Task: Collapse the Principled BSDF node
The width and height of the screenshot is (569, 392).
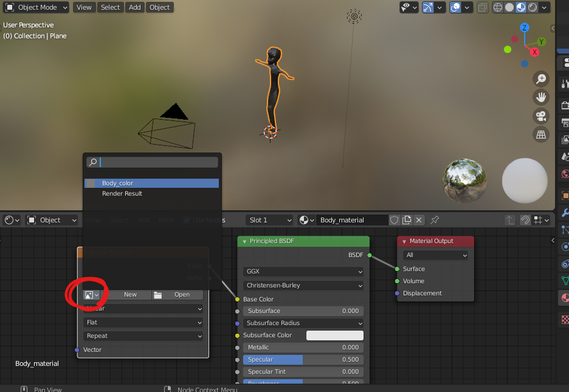Action: point(244,241)
